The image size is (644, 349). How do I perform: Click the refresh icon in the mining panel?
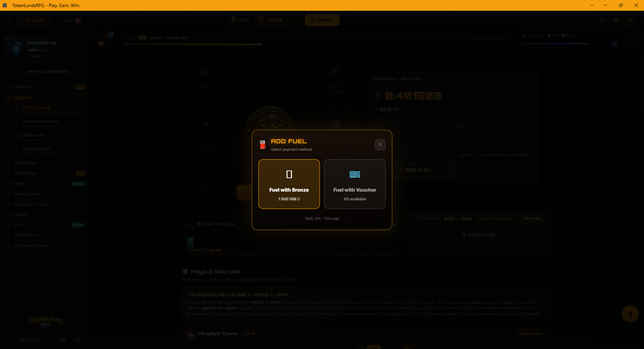click(x=531, y=79)
